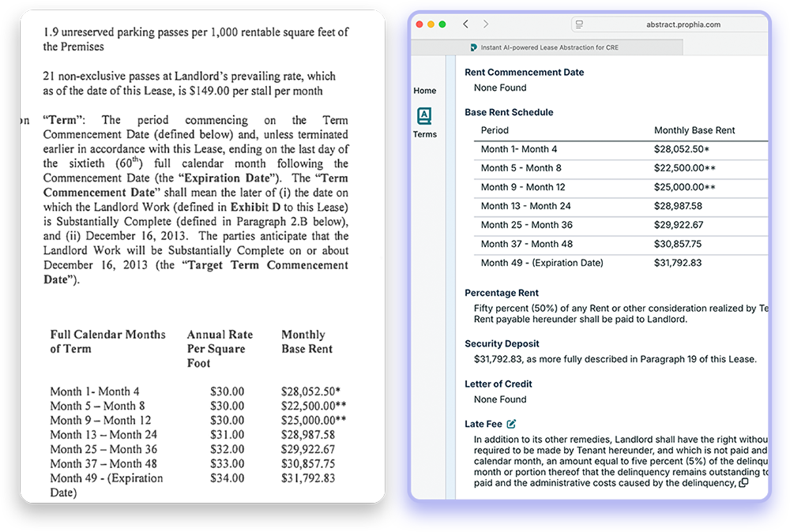Click the copy icon after late fee text

pyautogui.click(x=743, y=483)
